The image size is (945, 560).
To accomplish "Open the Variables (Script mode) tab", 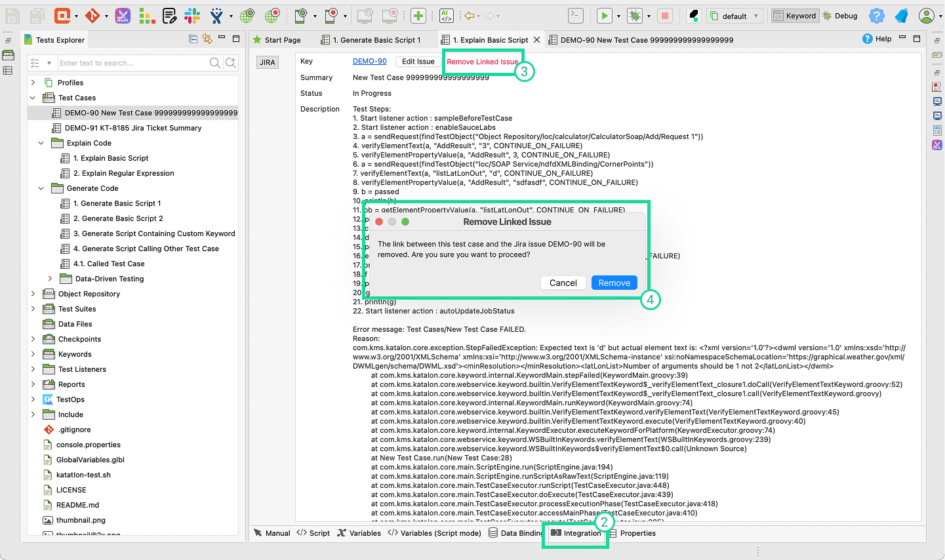I will click(435, 533).
